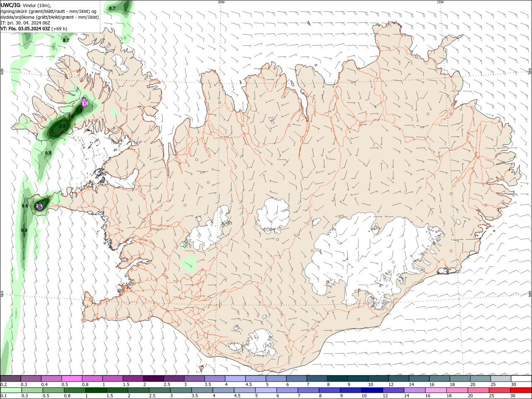Click the dark teal 8 swatch, upper scale

click(337, 379)
